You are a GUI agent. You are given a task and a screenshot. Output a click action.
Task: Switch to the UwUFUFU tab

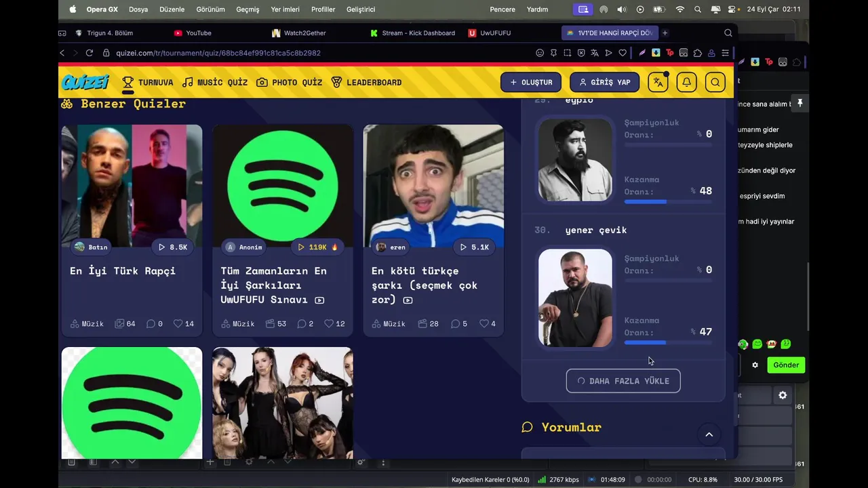[x=495, y=33]
